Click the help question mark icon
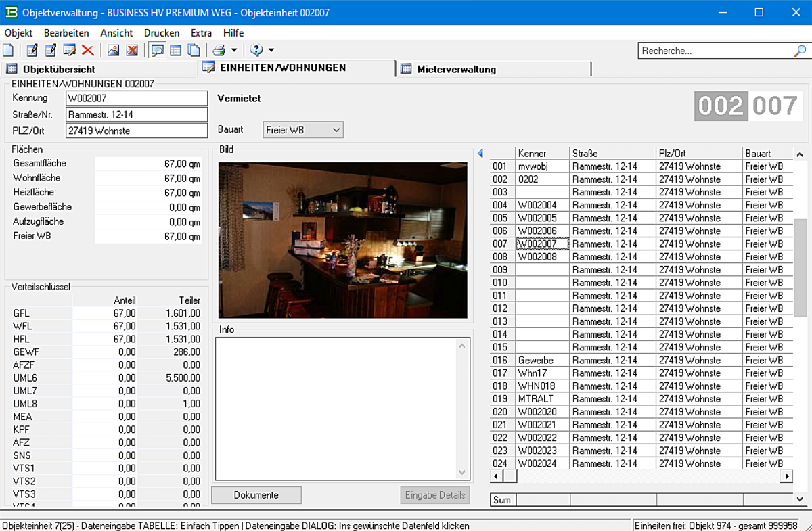The height and width of the screenshot is (531, 812). point(256,50)
